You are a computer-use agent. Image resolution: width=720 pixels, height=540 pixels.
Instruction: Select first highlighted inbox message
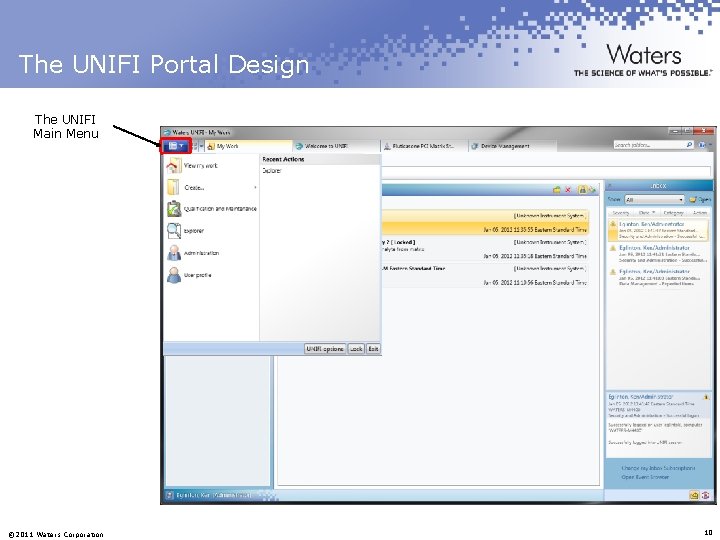coord(658,230)
